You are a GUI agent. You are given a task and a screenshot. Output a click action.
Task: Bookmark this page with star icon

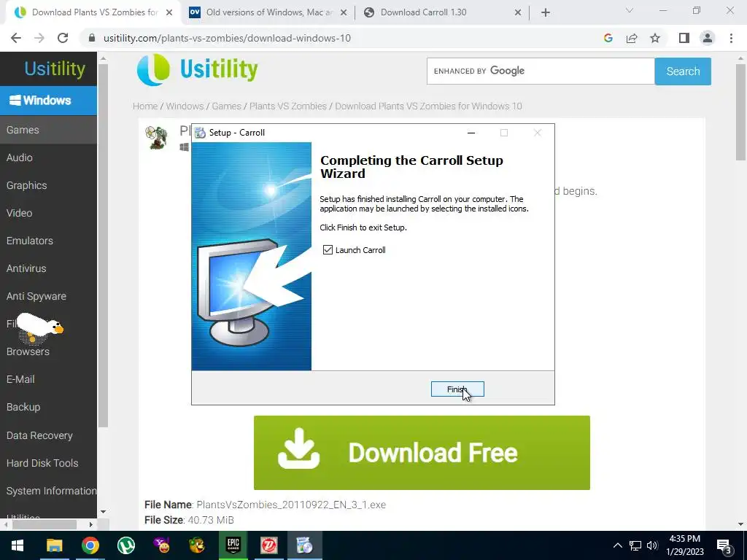click(655, 38)
